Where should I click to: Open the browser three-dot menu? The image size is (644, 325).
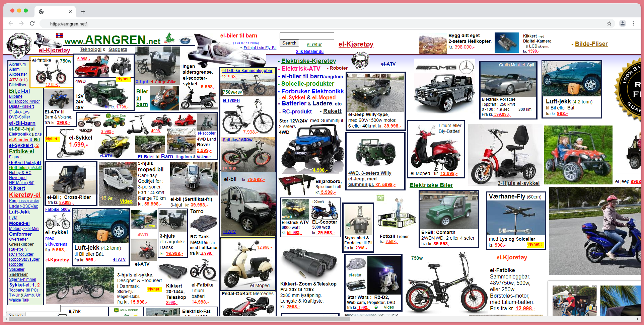click(633, 23)
